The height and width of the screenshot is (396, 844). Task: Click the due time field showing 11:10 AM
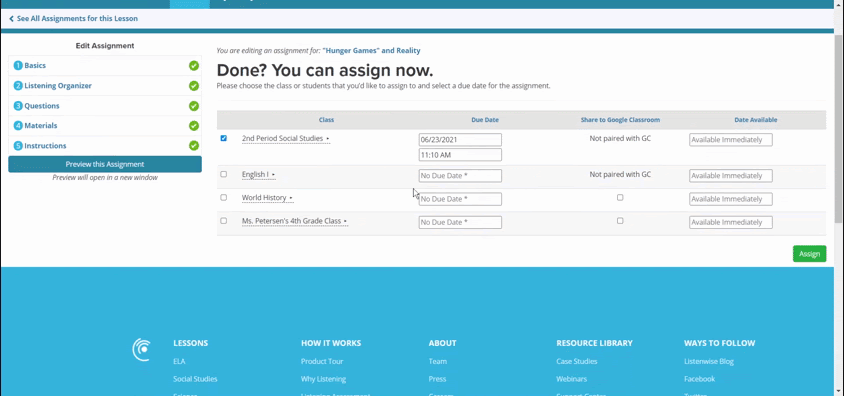click(x=460, y=155)
